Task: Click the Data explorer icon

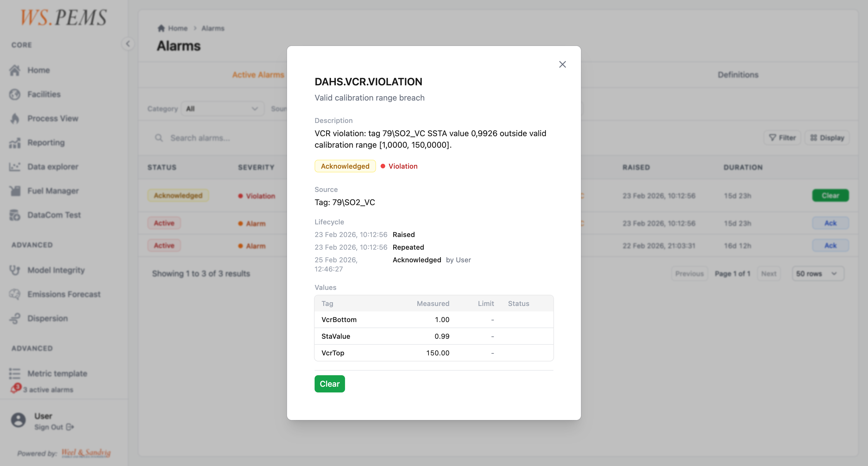Action: coord(14,167)
